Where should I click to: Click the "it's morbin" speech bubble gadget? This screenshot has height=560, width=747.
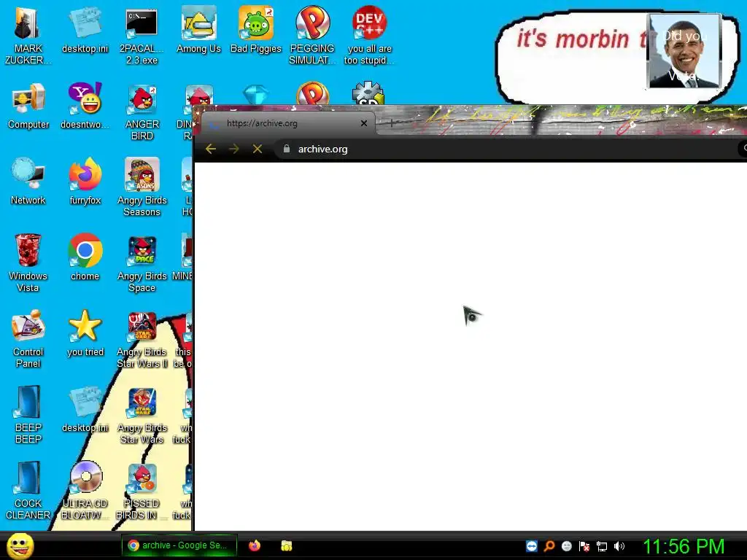572,57
